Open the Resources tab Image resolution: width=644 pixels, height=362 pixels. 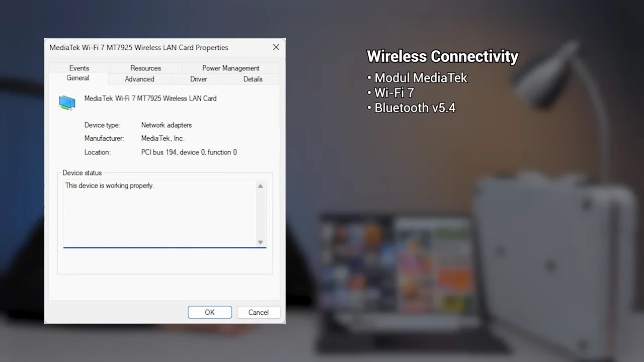145,68
